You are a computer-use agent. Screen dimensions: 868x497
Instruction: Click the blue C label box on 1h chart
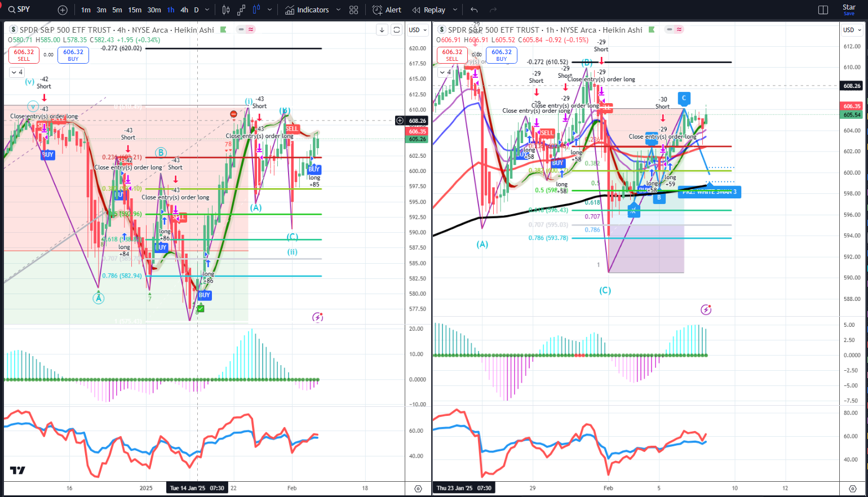click(x=684, y=98)
